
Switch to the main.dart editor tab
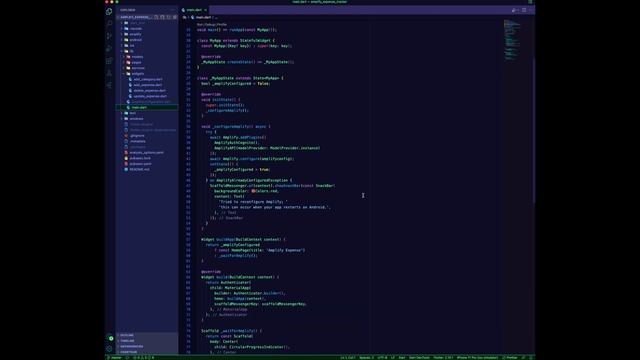coord(194,10)
